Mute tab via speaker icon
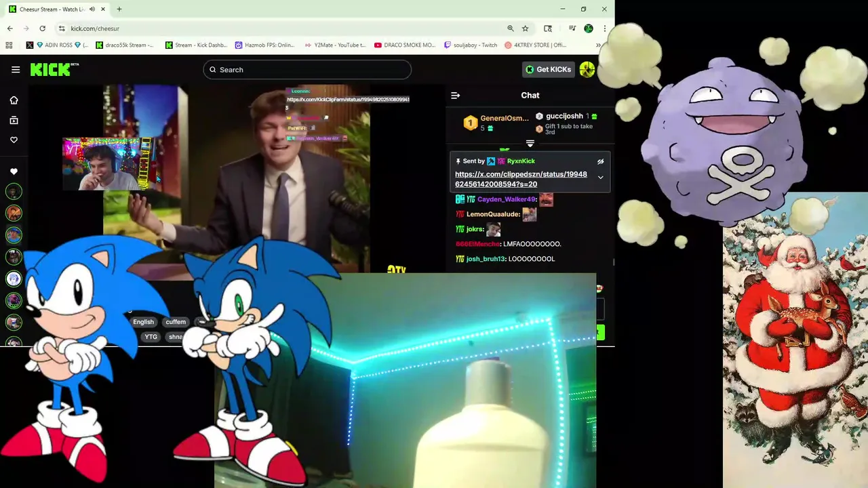 point(92,9)
